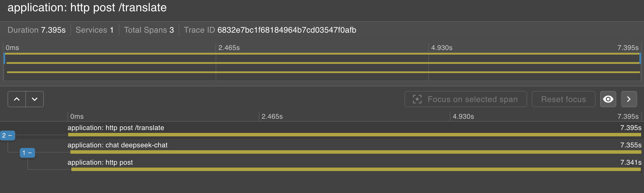
Task: Click the http post 7.341s duration bar
Action: (x=356, y=169)
